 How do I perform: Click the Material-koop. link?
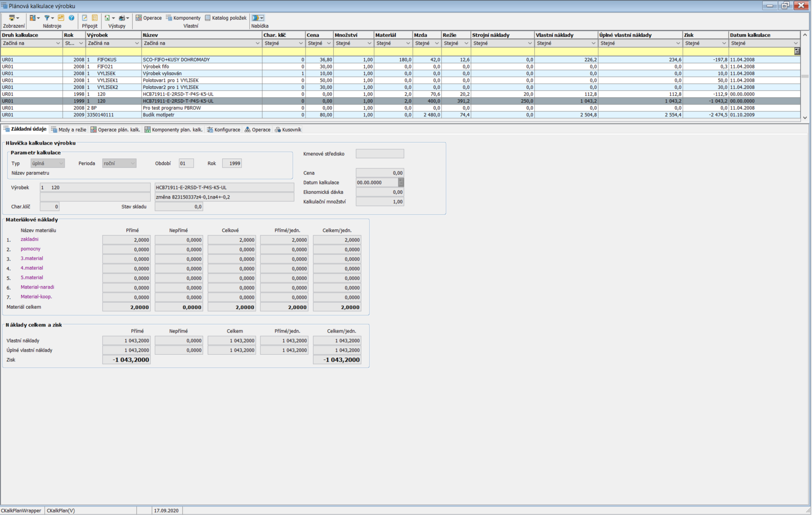(36, 297)
